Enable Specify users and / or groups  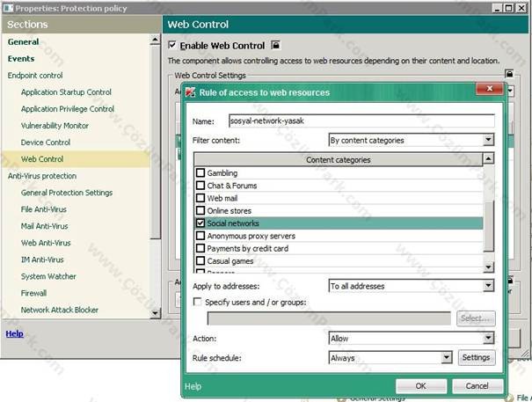coord(197,302)
